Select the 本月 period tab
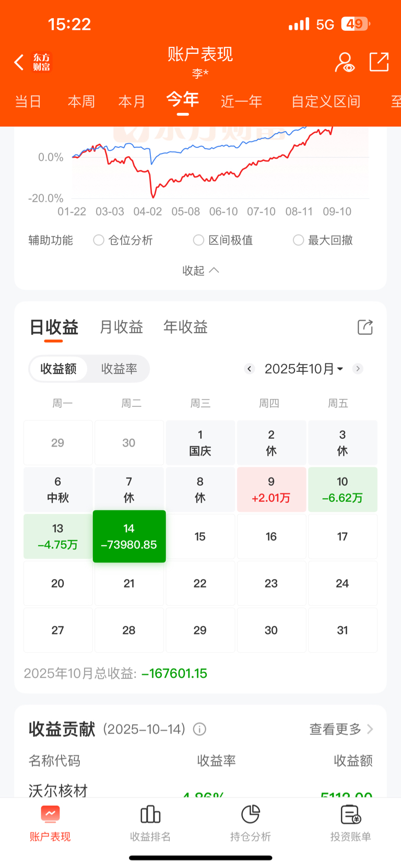Image resolution: width=401 pixels, height=868 pixels. pyautogui.click(x=132, y=101)
